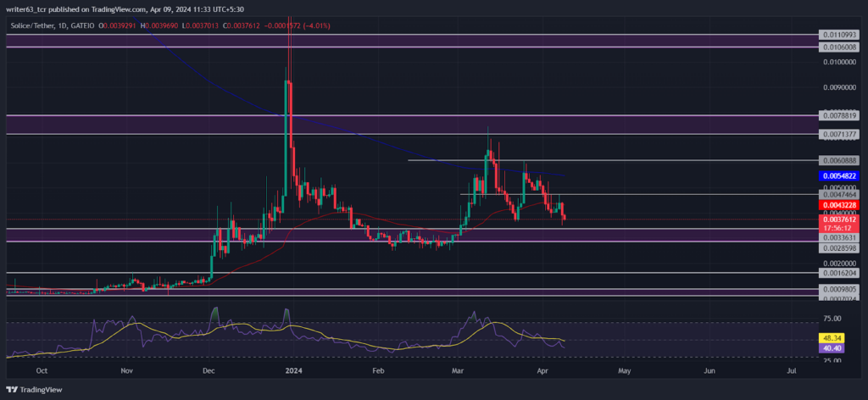Select the 0.0033631 price level label
The width and height of the screenshot is (868, 400).
(839, 237)
